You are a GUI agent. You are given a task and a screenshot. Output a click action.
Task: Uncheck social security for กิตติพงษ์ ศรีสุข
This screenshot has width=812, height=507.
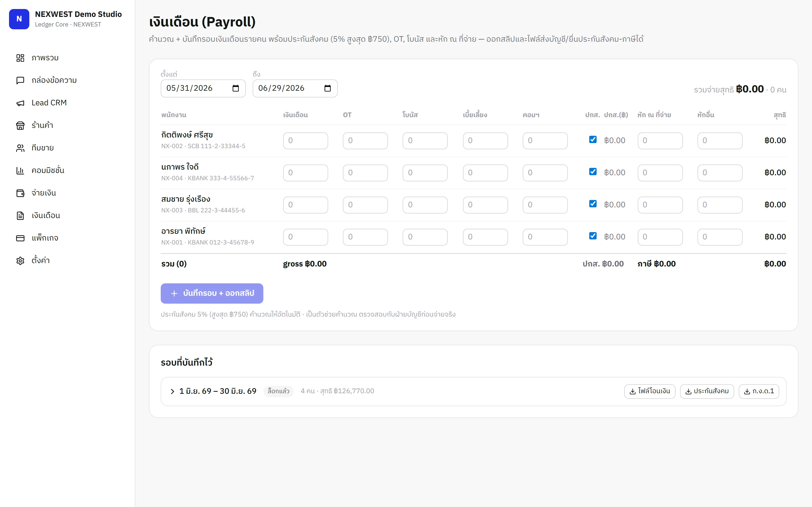[593, 139]
